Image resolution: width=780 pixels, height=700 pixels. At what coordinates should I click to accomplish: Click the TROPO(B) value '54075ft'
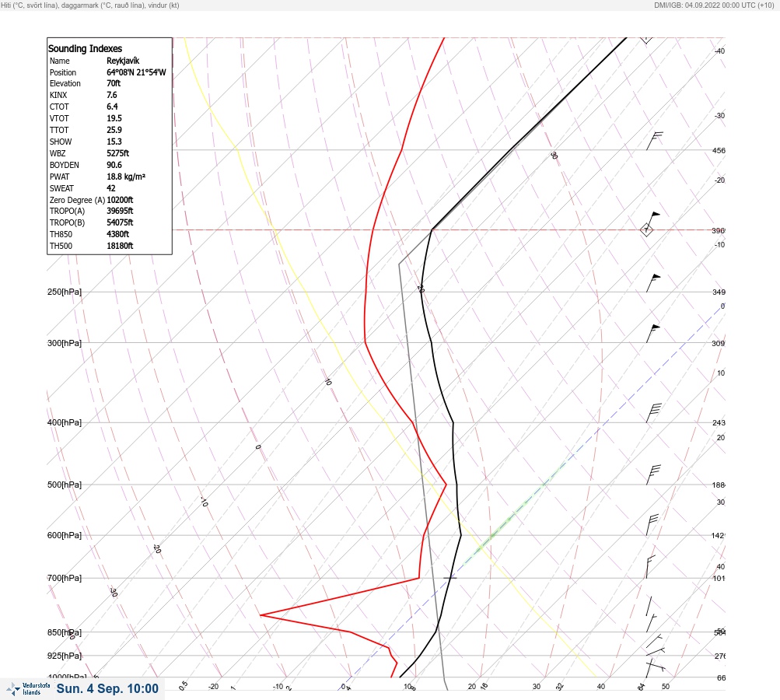[120, 222]
